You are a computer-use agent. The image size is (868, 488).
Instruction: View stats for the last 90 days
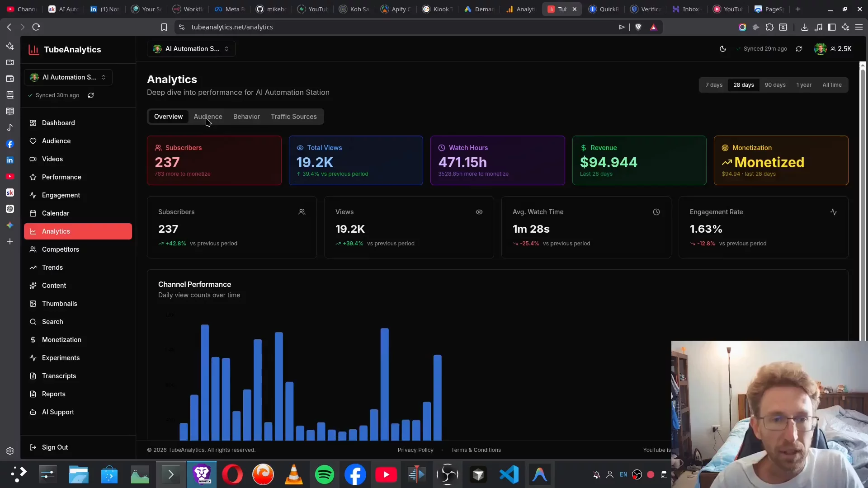point(775,84)
